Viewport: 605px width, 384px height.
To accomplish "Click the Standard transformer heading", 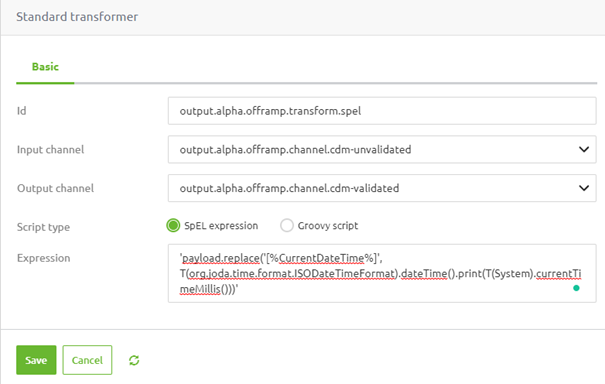I will pos(77,17).
